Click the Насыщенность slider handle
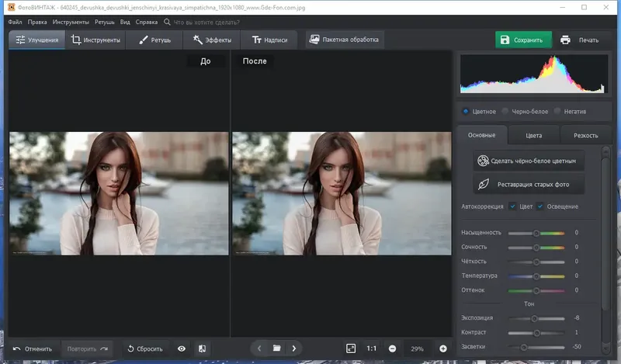Screen dimensions: 621x364 tap(536, 233)
